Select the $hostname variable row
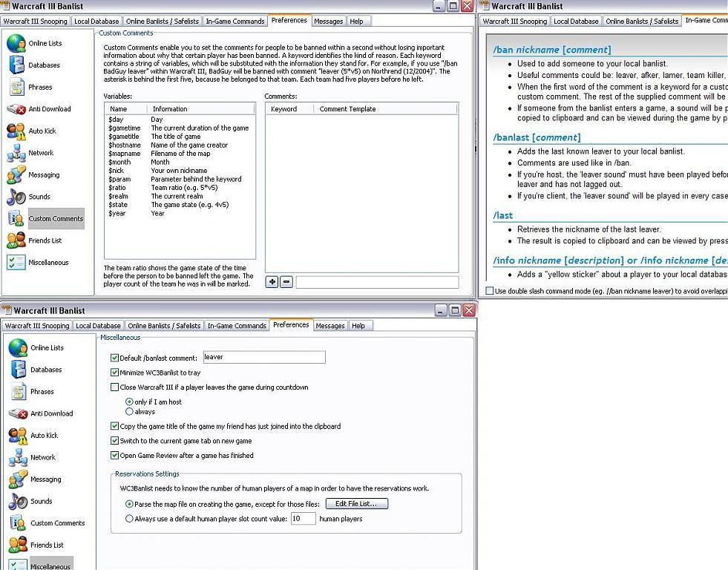Screen dimensions: 728x570 click(180, 145)
